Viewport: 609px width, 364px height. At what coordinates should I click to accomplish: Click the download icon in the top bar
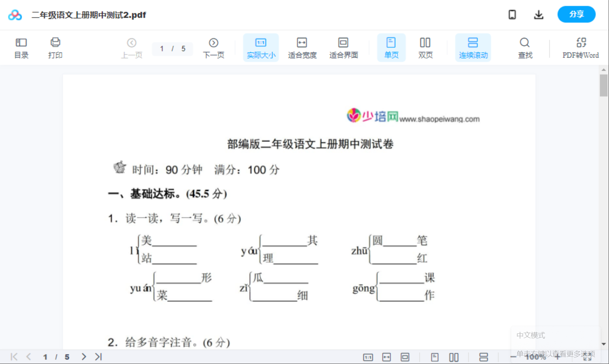(539, 14)
